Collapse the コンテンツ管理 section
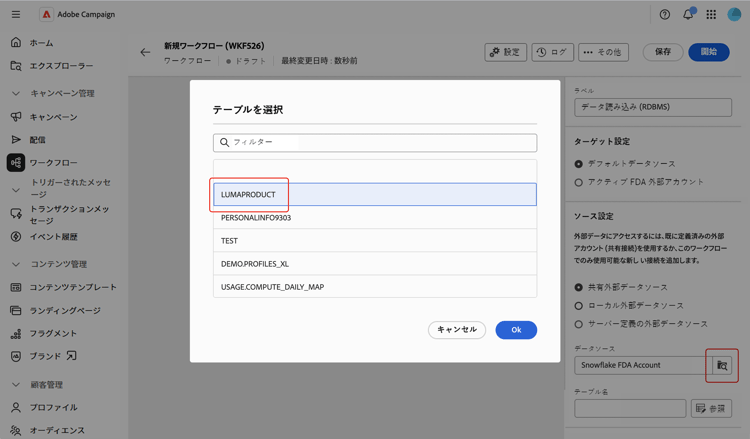The height and width of the screenshot is (439, 750). click(16, 264)
